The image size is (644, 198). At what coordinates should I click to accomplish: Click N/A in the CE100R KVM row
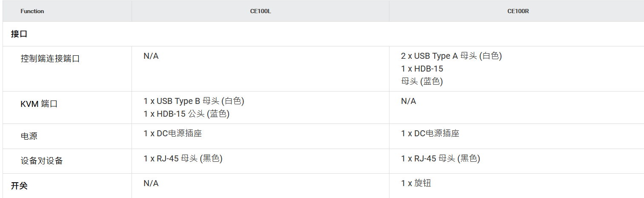409,101
